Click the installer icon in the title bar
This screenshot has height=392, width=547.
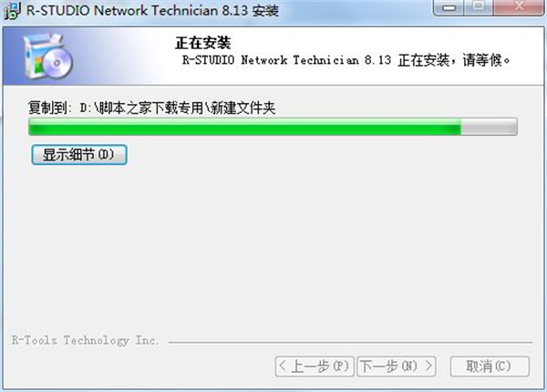coord(13,10)
